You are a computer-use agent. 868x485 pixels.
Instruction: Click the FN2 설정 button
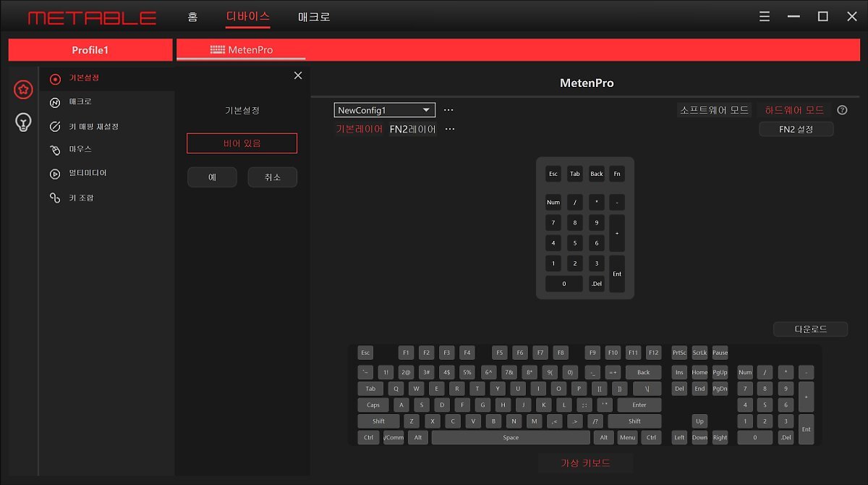[796, 129]
